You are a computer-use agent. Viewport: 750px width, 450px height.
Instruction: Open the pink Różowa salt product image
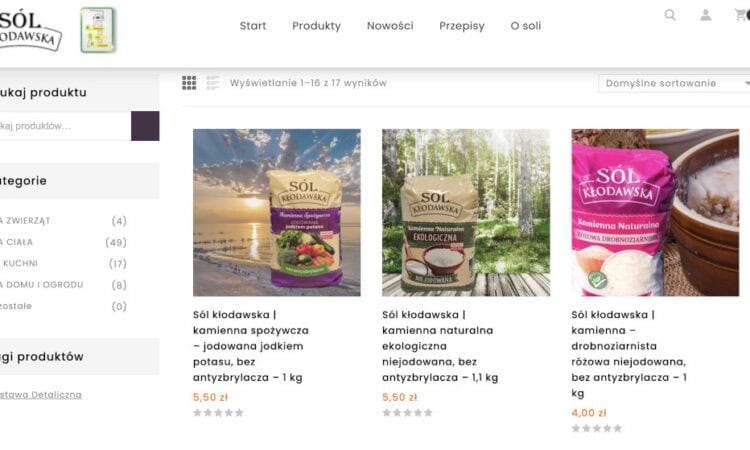pyautogui.click(x=654, y=212)
